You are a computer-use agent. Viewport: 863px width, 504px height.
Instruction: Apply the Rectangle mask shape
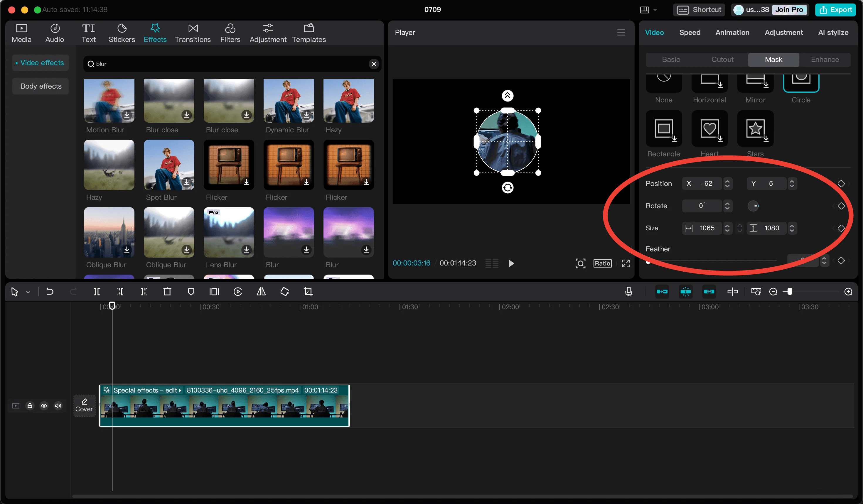663,129
